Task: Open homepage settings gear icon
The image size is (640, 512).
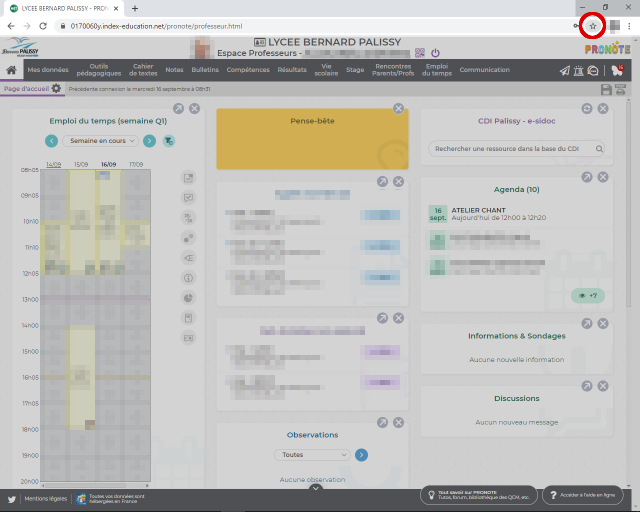Action: (57, 89)
